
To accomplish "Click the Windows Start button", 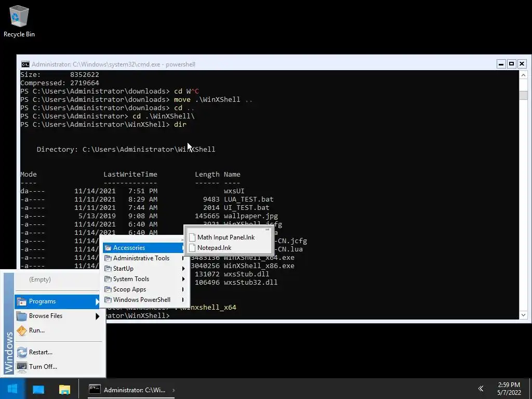I will (12, 389).
